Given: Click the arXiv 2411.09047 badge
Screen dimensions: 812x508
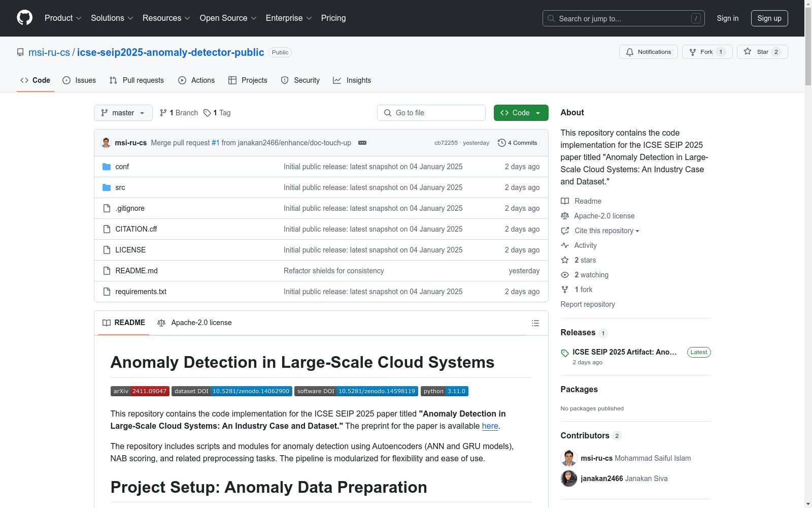Looking at the screenshot, I should point(140,391).
